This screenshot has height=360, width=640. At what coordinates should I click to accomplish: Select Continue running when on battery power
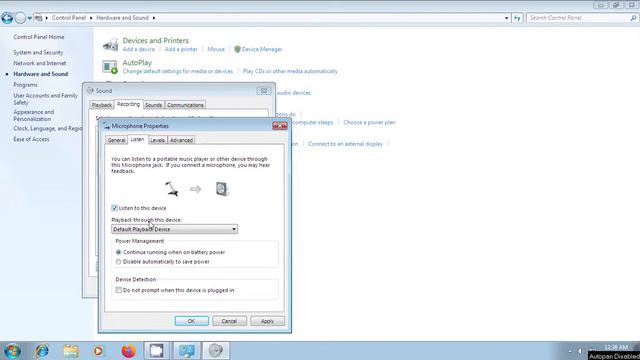click(118, 252)
